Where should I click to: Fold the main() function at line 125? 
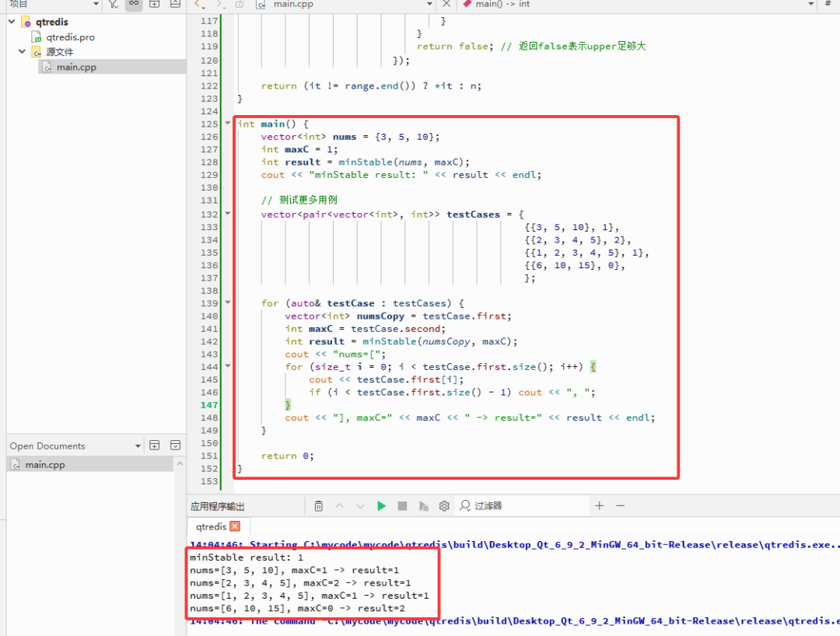click(228, 123)
